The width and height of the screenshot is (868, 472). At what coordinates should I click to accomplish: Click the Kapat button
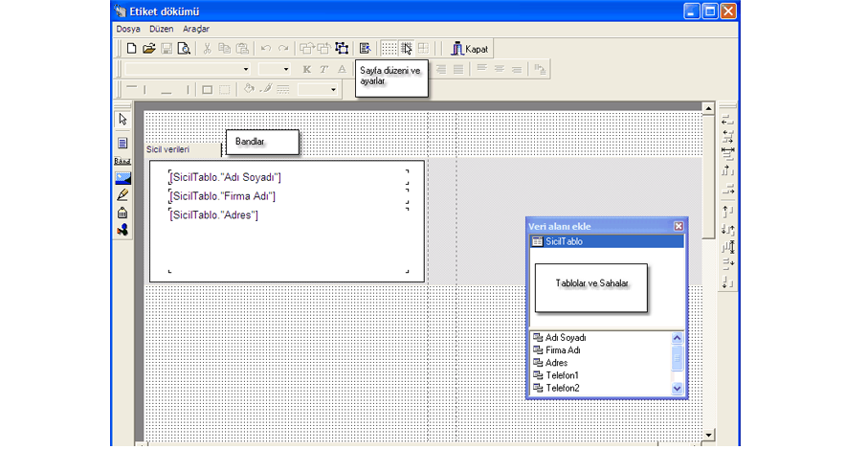tap(470, 48)
